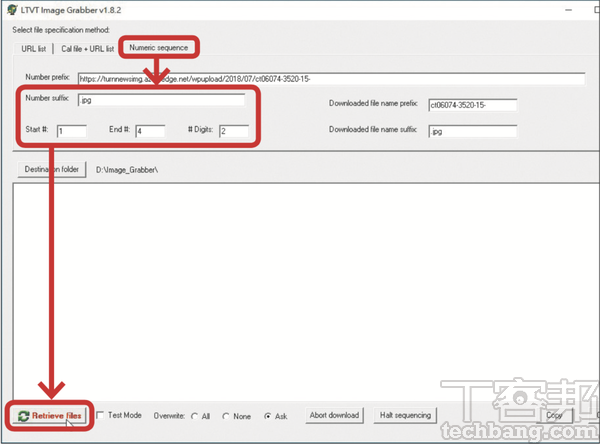This screenshot has width=600, height=444.
Task: Edit the Downloaded file name prefix field
Action: tap(473, 105)
